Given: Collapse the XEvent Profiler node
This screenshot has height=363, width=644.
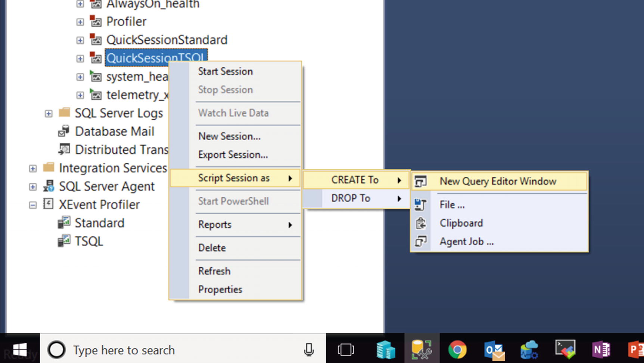Looking at the screenshot, I should point(33,205).
